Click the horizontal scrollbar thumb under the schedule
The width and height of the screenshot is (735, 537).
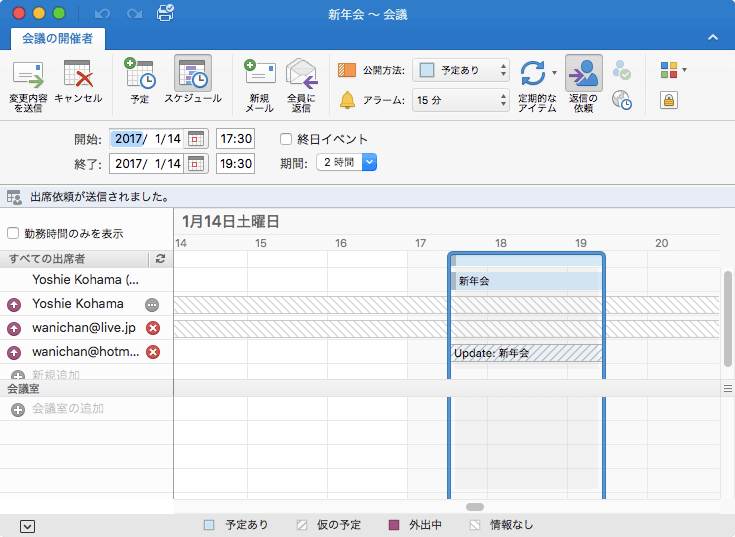coord(475,507)
